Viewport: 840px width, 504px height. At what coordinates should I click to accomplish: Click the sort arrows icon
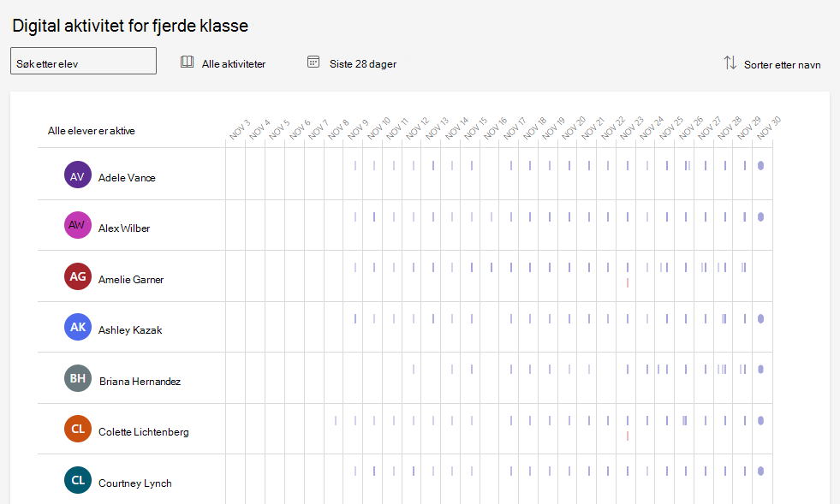tap(730, 62)
